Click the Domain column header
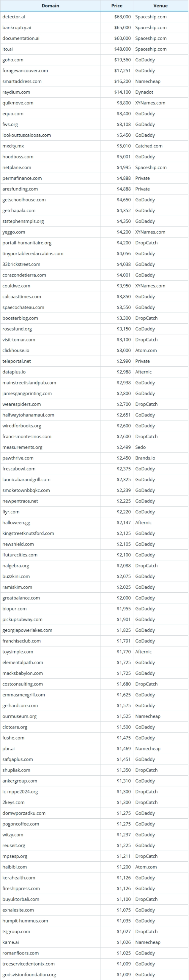Screen dimensions: 189x980 point(50,6)
